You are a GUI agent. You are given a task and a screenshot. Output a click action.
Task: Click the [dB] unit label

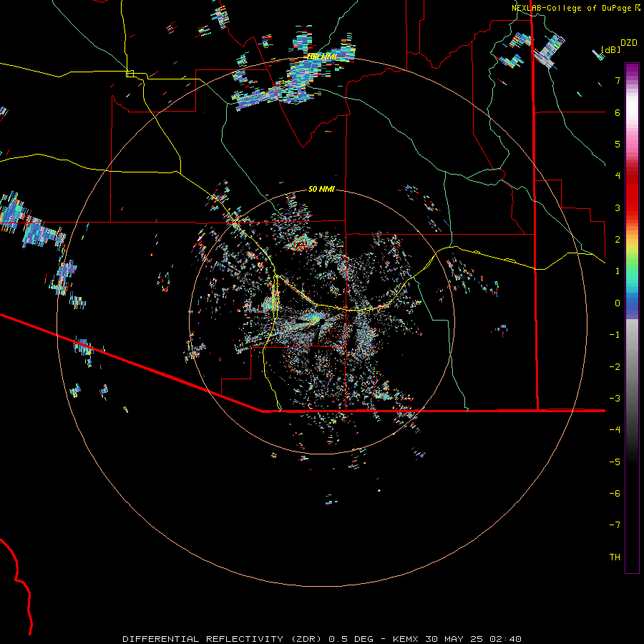point(610,49)
